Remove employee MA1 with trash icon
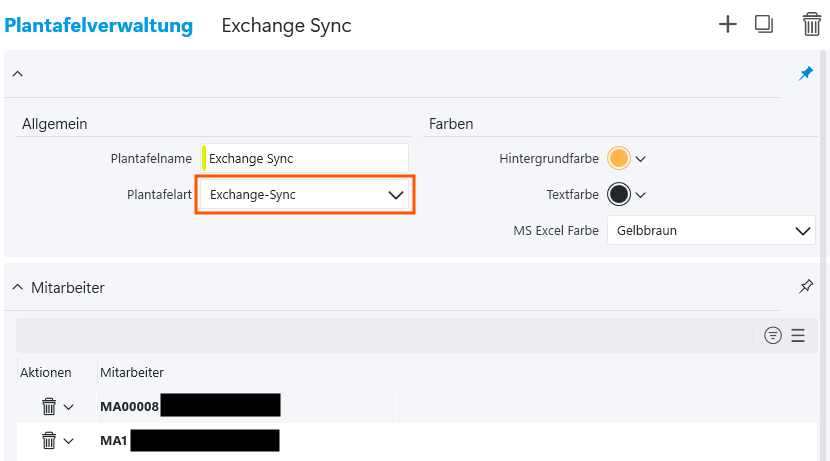This screenshot has width=830, height=461. tap(49, 440)
